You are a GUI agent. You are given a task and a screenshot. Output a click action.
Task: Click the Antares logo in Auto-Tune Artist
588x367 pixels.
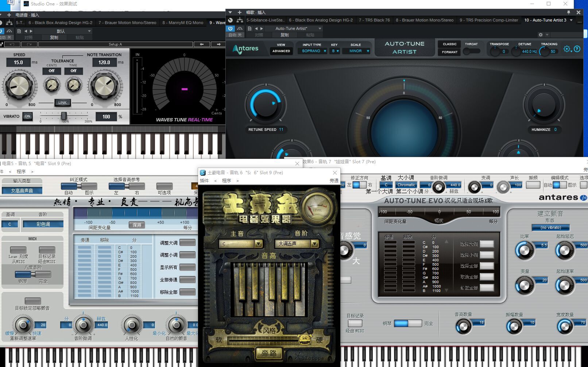click(x=245, y=49)
